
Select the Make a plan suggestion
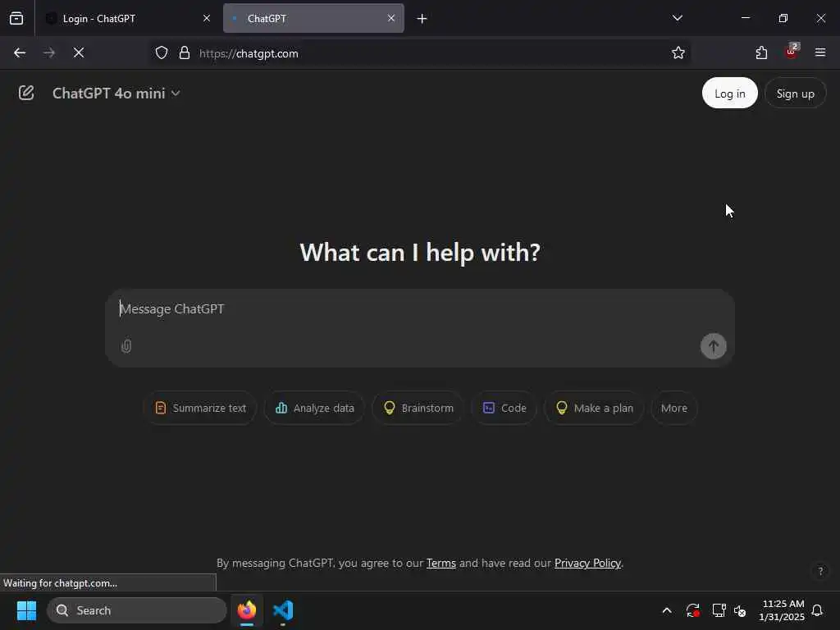point(594,409)
